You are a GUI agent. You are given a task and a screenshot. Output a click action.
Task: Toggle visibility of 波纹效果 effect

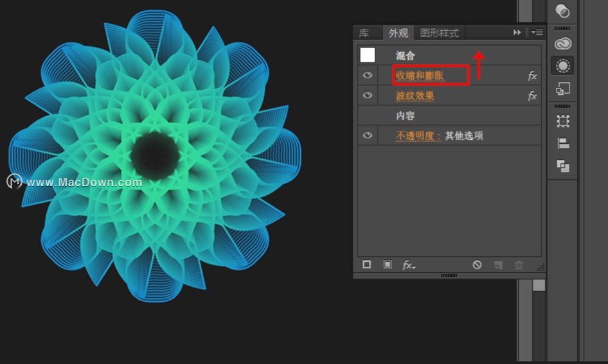pyautogui.click(x=367, y=95)
